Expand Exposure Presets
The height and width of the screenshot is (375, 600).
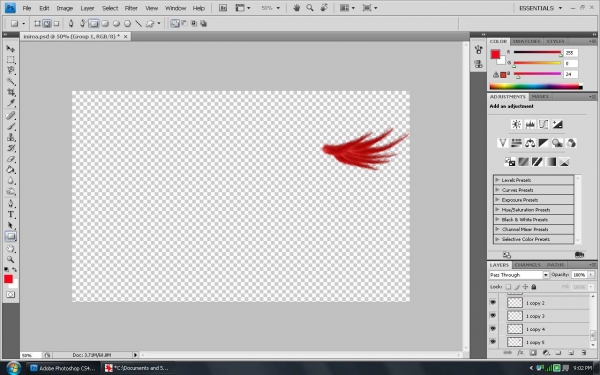pos(497,200)
